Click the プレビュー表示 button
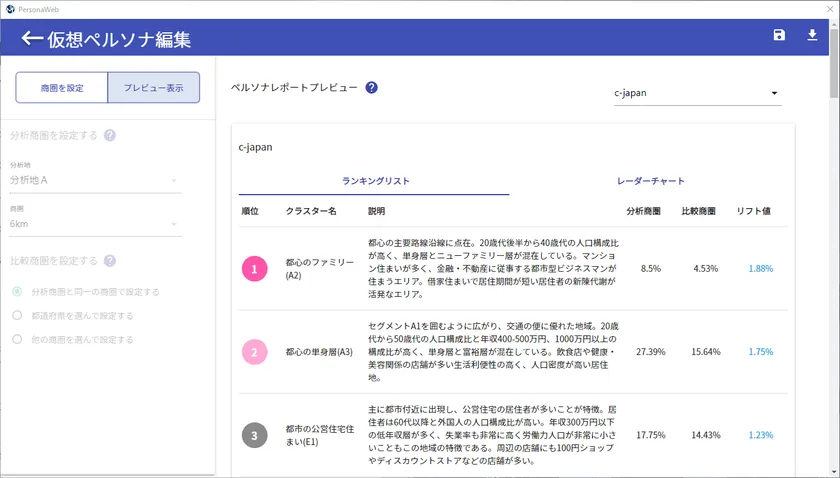Viewport: 840px width, 478px height. coord(153,88)
